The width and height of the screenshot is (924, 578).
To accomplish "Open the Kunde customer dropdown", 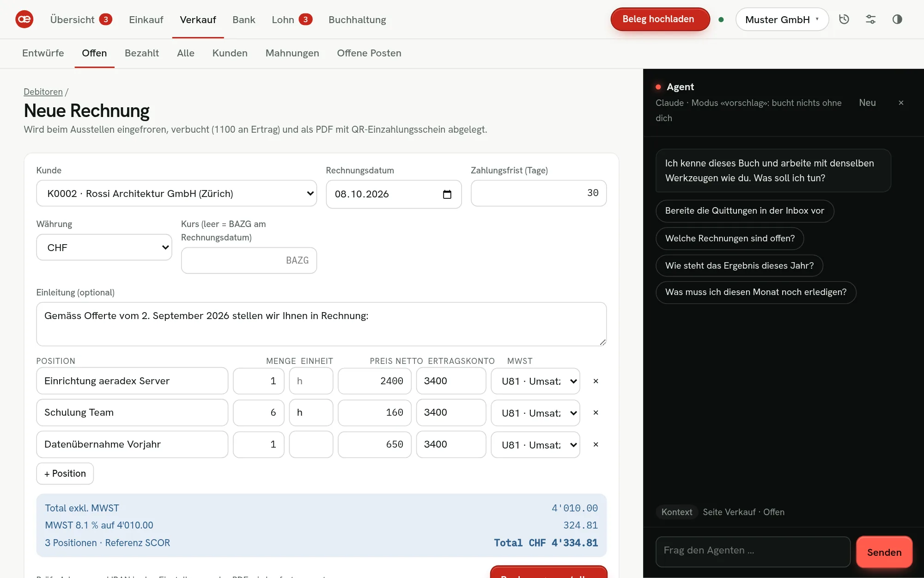I will (176, 193).
